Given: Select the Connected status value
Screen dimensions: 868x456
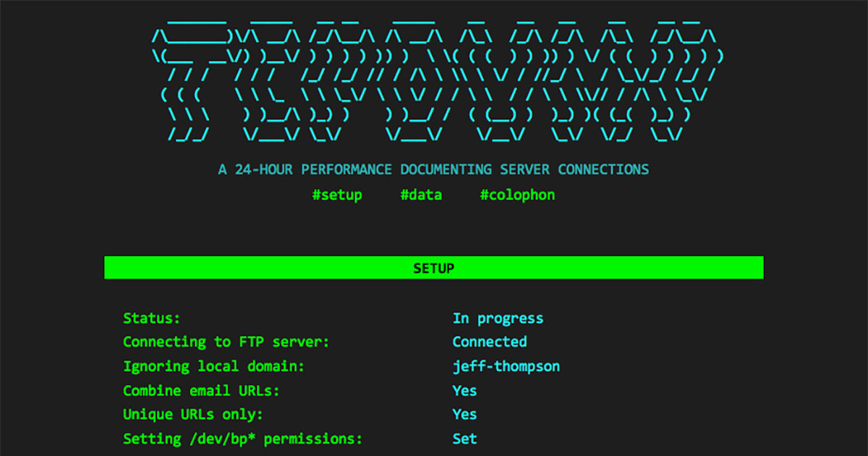Looking at the screenshot, I should [490, 342].
